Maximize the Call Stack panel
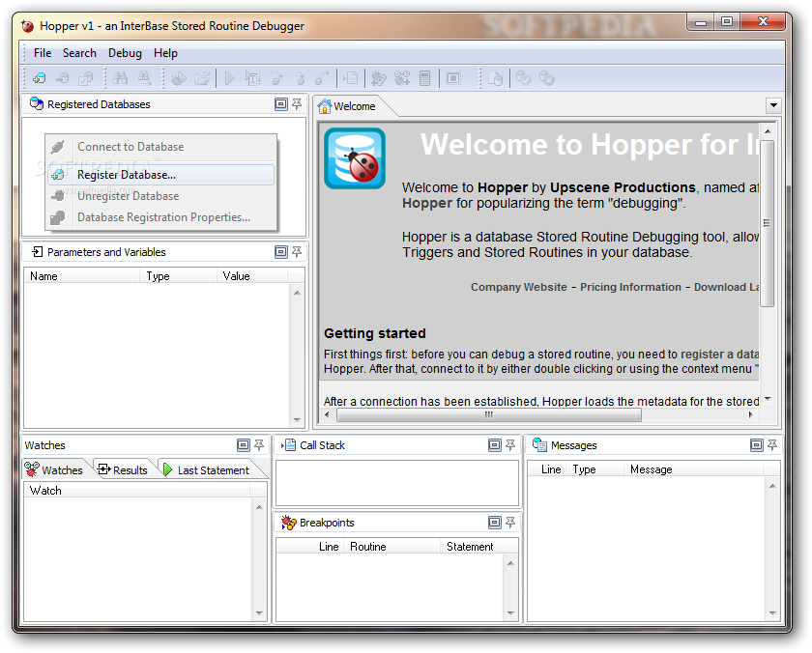Image resolution: width=812 pixels, height=653 pixels. 495,445
